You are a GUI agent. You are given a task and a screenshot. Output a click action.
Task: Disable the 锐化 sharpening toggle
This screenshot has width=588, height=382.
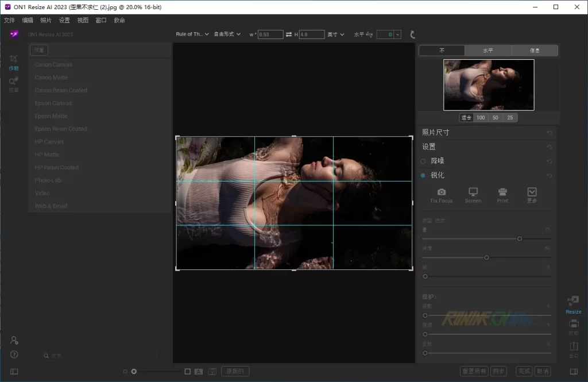click(x=424, y=175)
